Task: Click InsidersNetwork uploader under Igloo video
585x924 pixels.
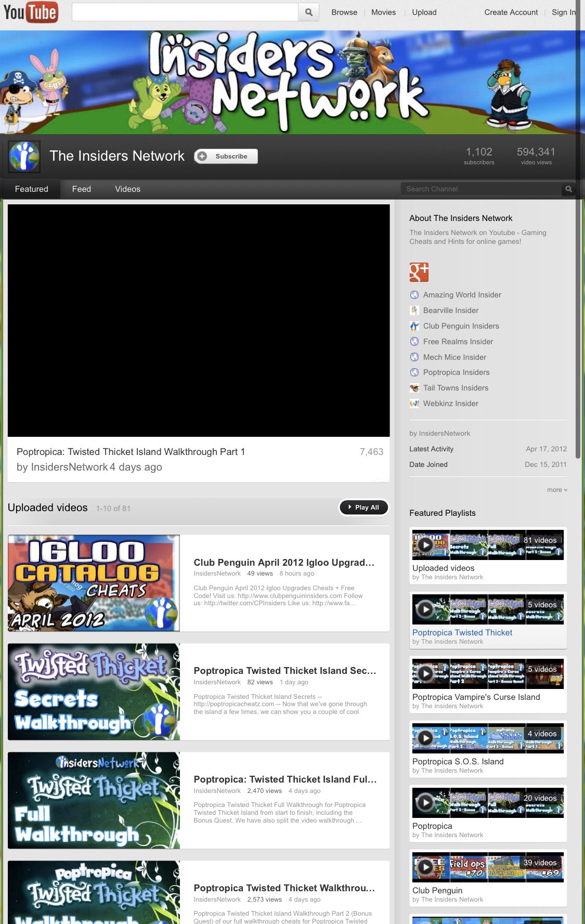Action: pyautogui.click(x=217, y=574)
